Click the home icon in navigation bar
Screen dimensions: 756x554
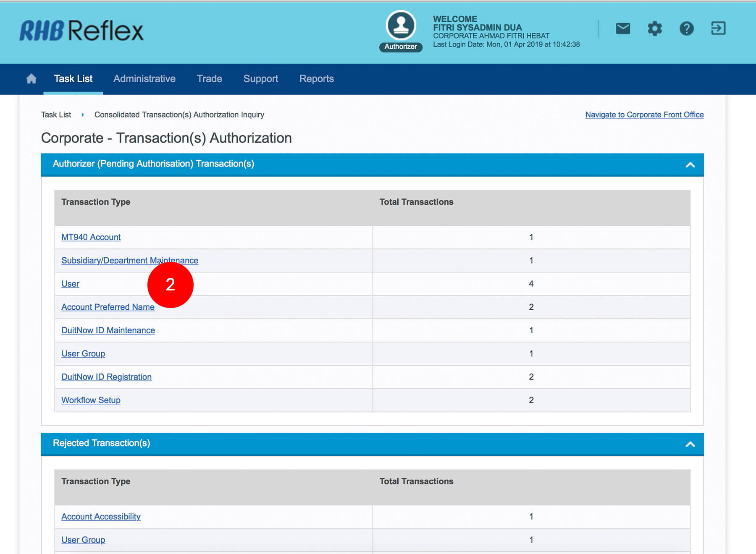[31, 79]
